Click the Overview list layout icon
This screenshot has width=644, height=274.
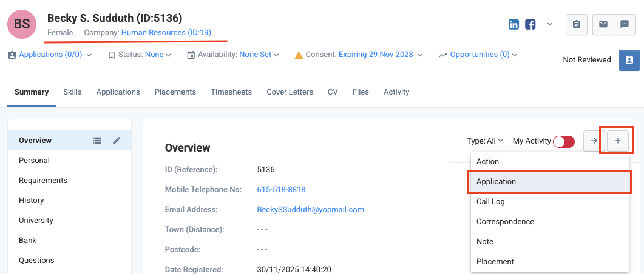[x=97, y=141]
